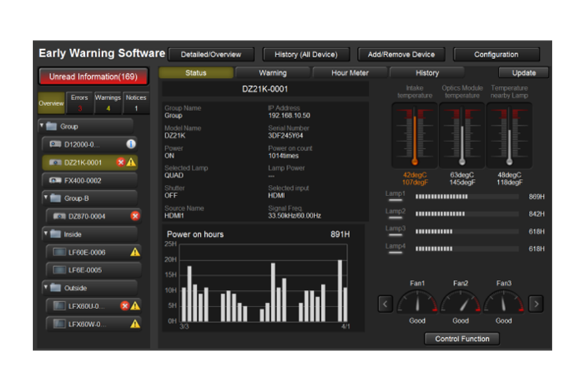Switch to the Warning tab
This screenshot has height=390, width=584.
273,73
